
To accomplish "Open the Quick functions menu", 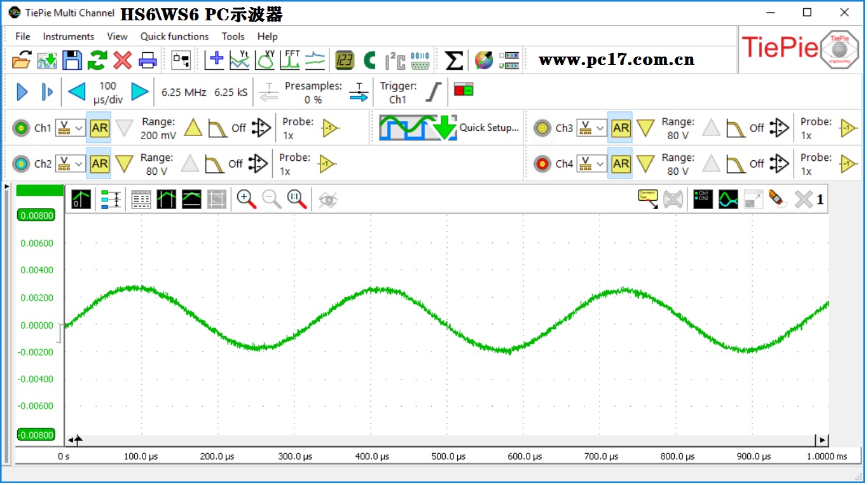I will tap(174, 36).
